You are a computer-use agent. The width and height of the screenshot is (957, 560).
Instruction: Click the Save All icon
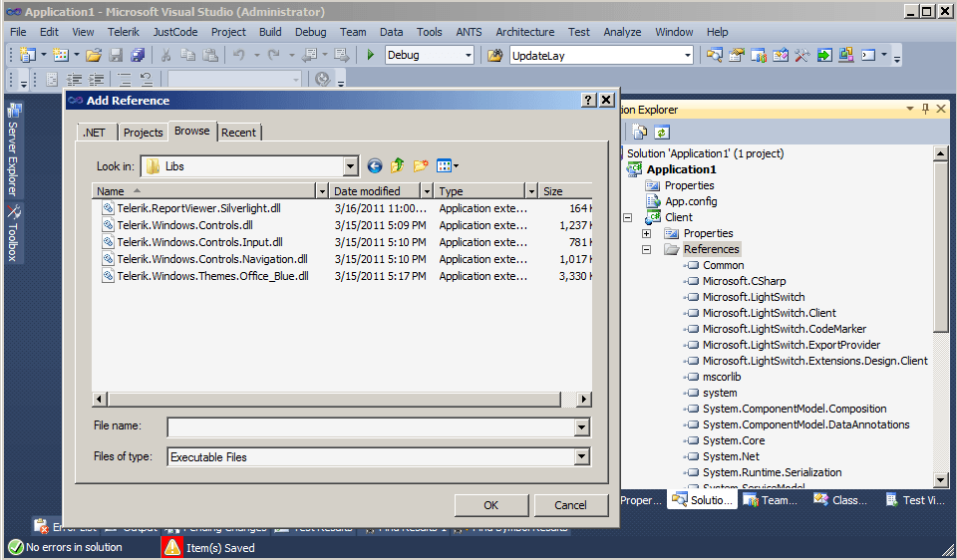coord(138,56)
